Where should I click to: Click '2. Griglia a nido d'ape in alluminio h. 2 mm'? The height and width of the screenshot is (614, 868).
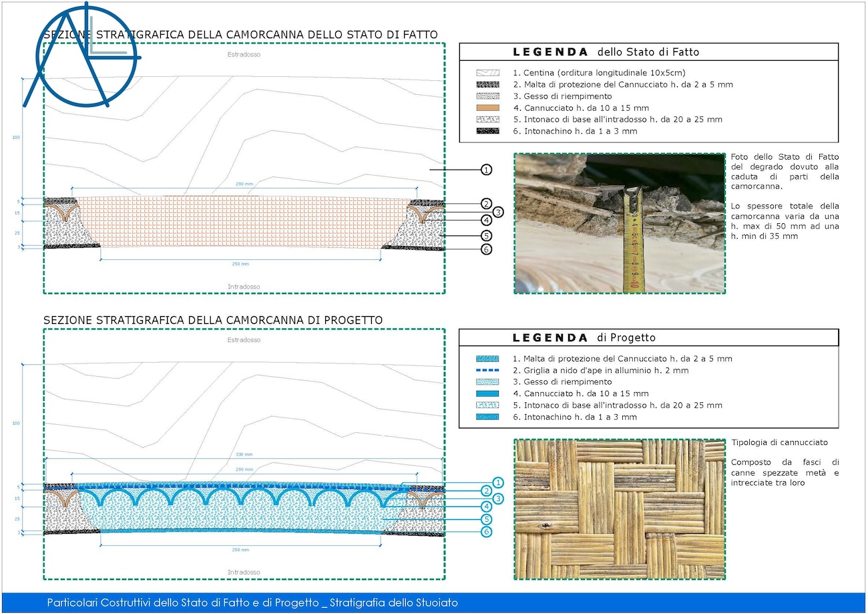[x=600, y=370]
